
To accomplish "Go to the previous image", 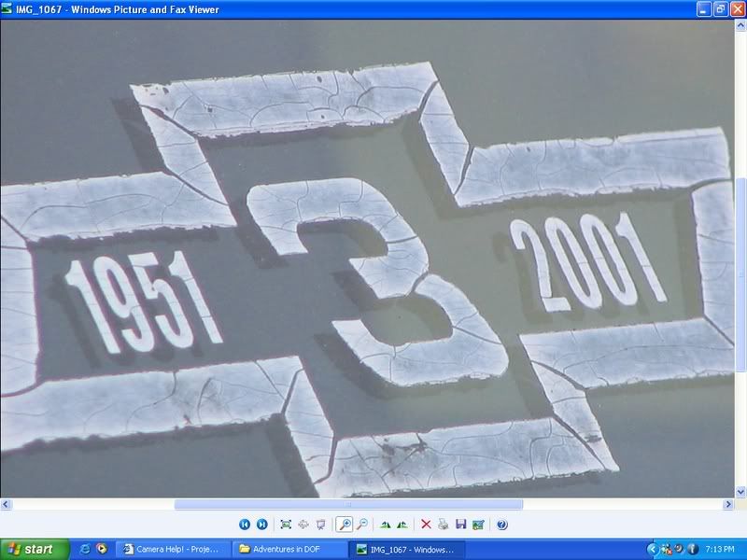I will 245,525.
